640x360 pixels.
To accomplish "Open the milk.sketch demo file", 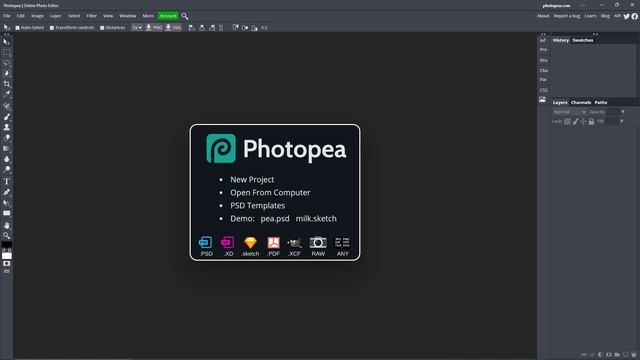I will (x=316, y=219).
